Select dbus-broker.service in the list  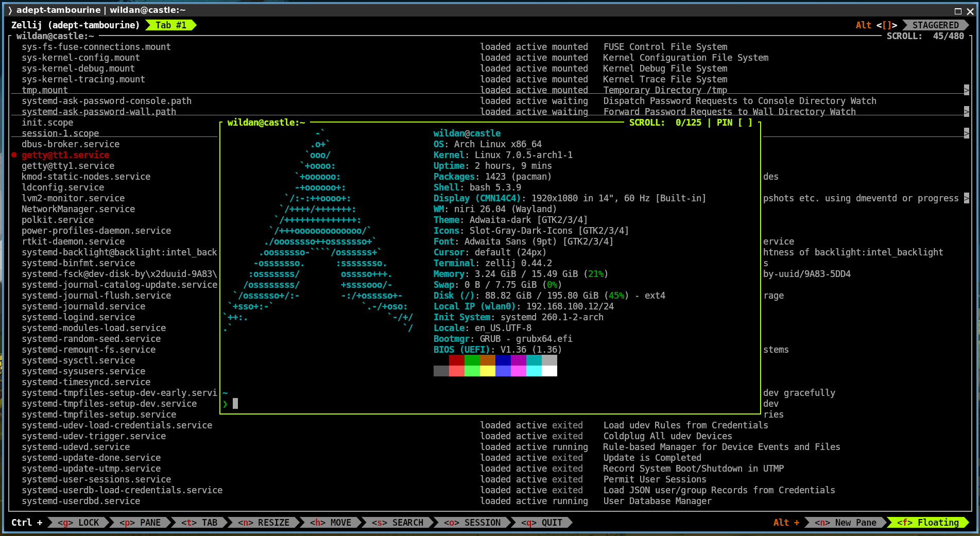71,144
